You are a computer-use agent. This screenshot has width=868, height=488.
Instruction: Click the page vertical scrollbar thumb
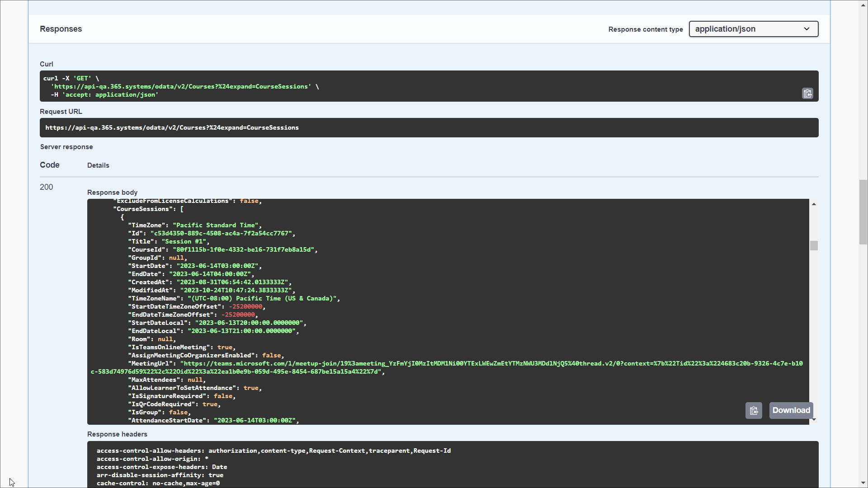coord(863,211)
